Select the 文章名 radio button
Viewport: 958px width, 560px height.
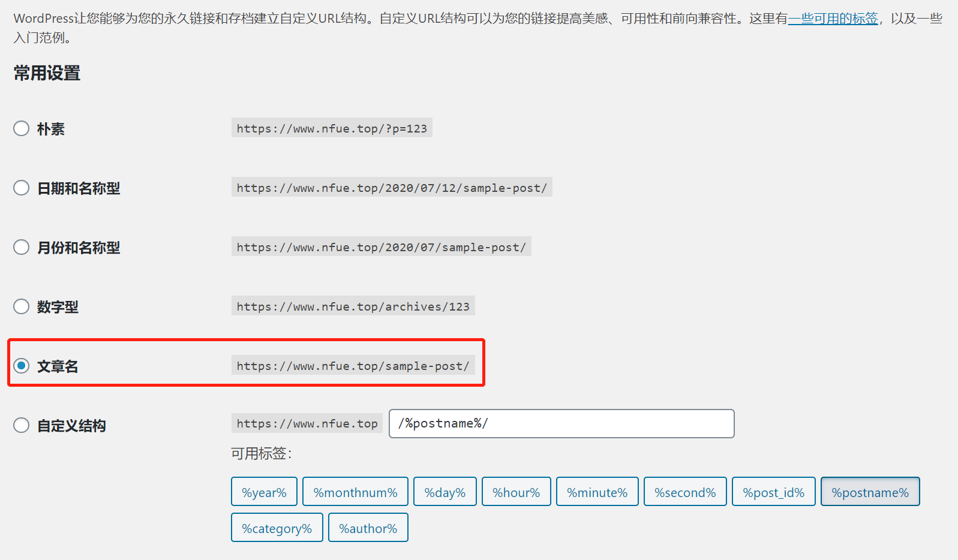(x=22, y=366)
